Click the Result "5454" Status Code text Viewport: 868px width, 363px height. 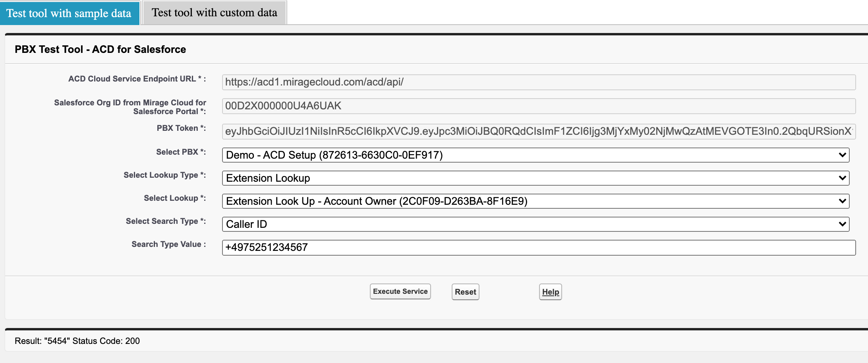(x=77, y=341)
